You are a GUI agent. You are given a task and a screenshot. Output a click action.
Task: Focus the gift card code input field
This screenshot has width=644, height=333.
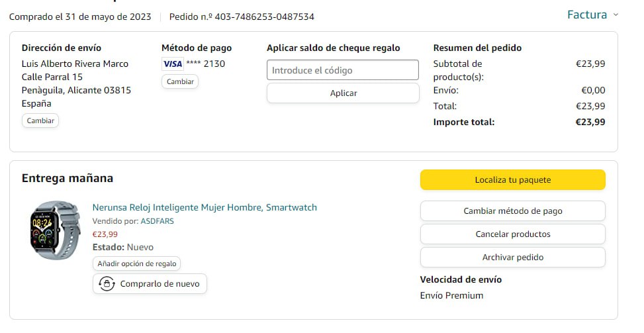[343, 70]
